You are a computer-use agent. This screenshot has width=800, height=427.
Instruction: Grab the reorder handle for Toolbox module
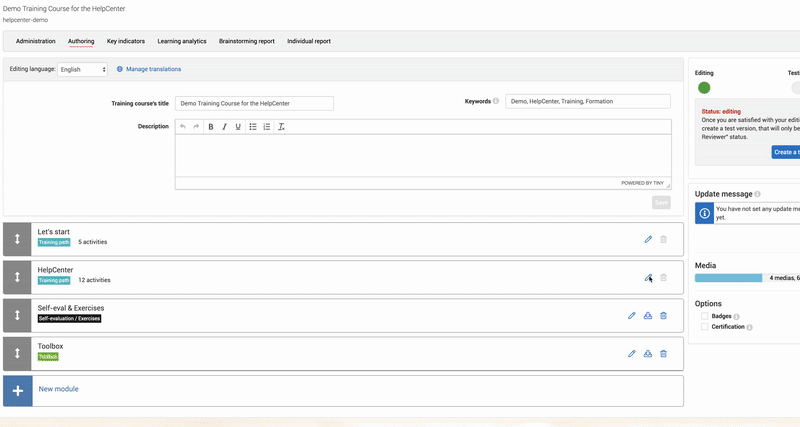click(17, 353)
